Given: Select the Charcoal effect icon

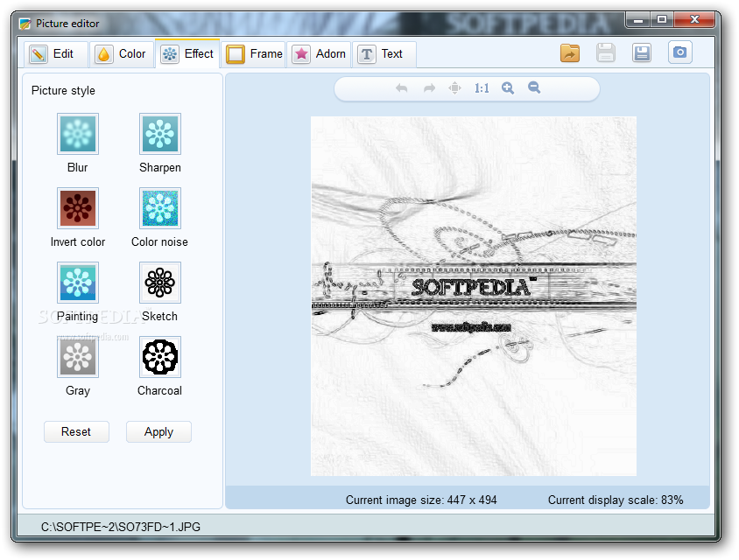Looking at the screenshot, I should (159, 357).
